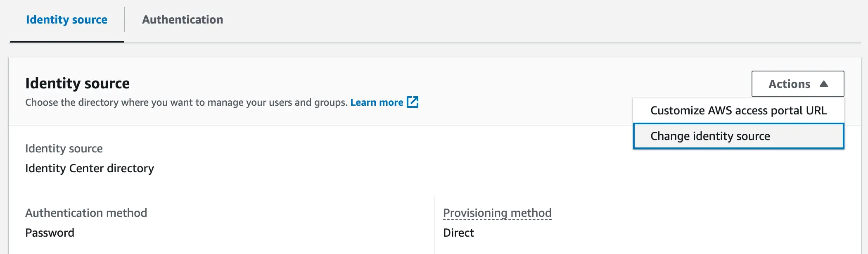Click the external link icon beside Learn more

point(413,102)
